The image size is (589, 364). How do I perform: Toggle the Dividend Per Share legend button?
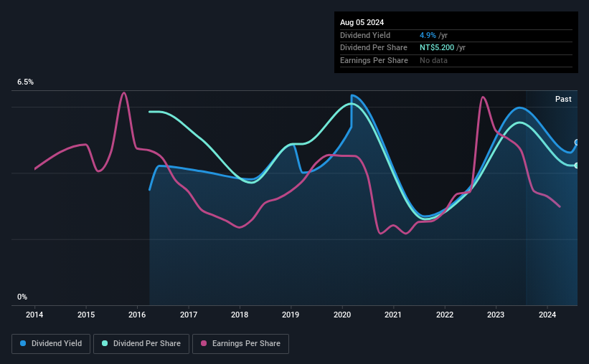(x=141, y=344)
